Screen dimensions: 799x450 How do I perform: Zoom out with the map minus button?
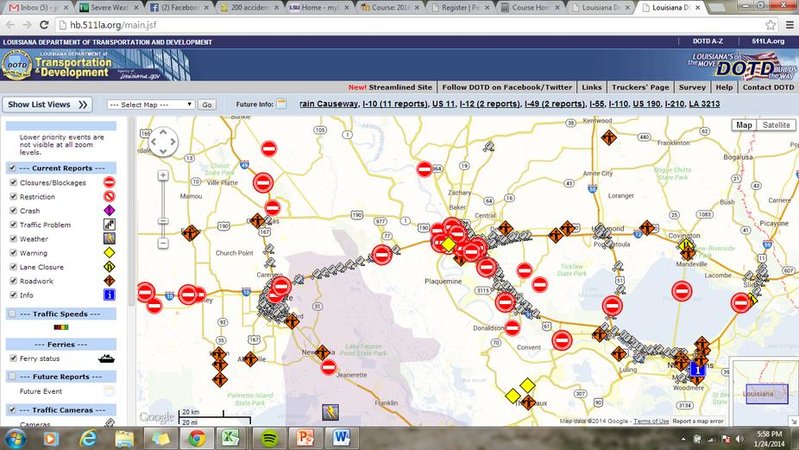[x=163, y=244]
